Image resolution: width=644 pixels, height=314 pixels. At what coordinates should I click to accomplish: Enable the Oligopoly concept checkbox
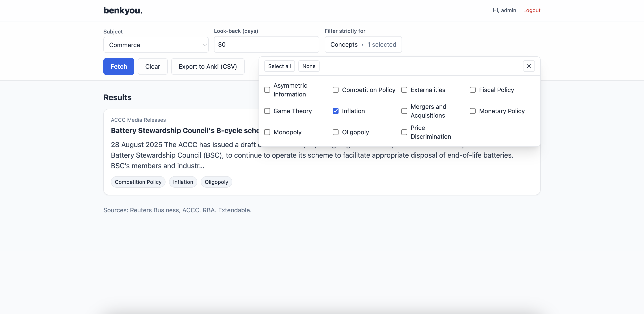coord(335,132)
